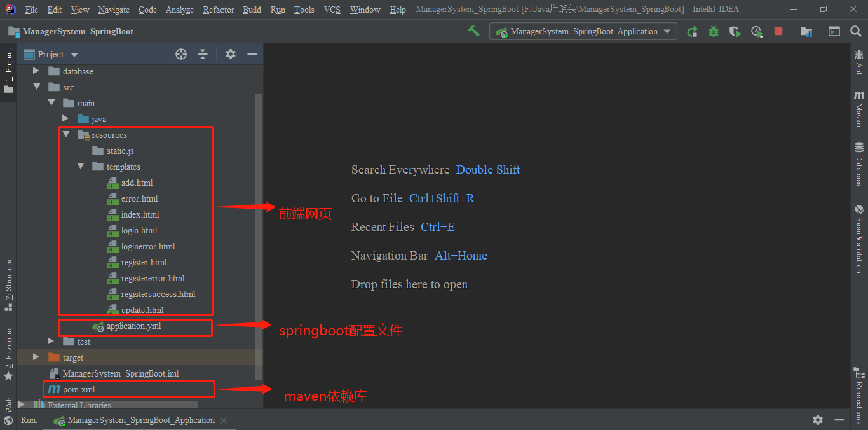Collapse the main folder
868x430 pixels.
click(51, 103)
